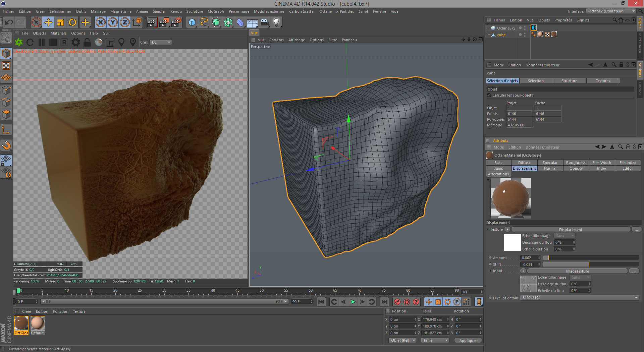This screenshot has width=644, height=352.
Task: Select the Scale tool in top toolbar
Action: (x=60, y=22)
